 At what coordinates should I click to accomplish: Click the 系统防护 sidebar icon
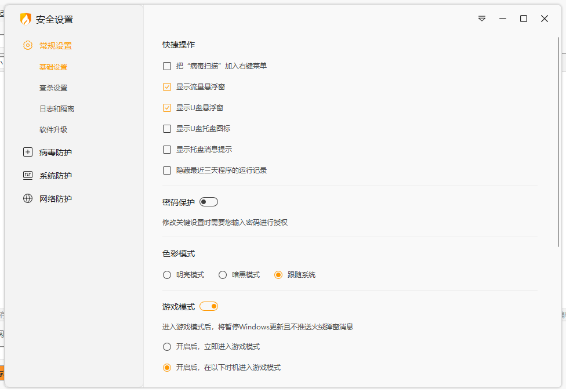(x=27, y=175)
